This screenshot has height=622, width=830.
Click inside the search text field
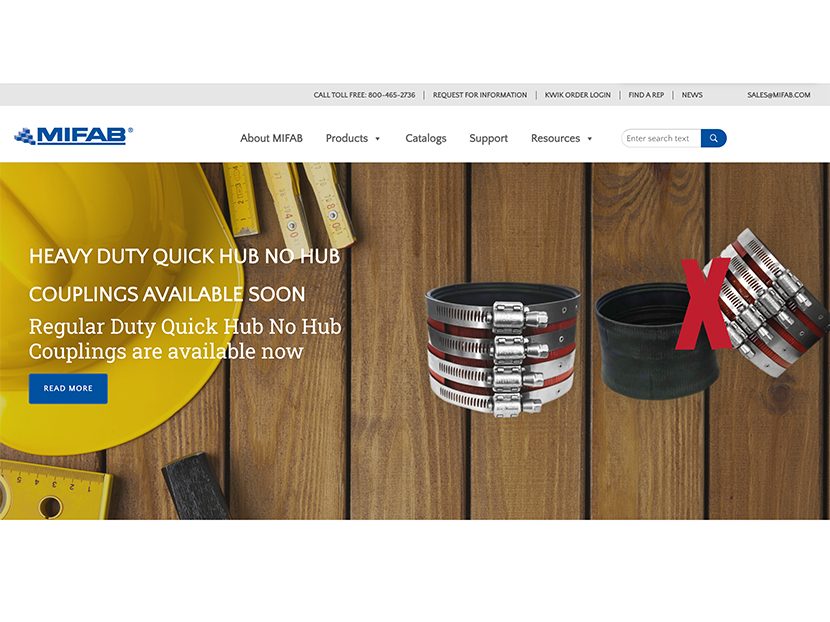click(661, 138)
